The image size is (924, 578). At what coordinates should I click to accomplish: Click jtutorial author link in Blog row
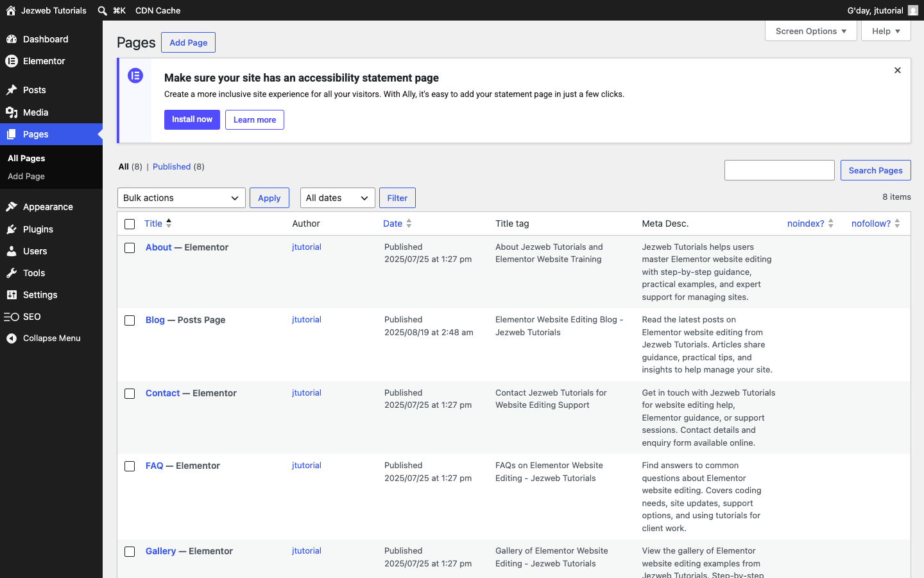[307, 319]
